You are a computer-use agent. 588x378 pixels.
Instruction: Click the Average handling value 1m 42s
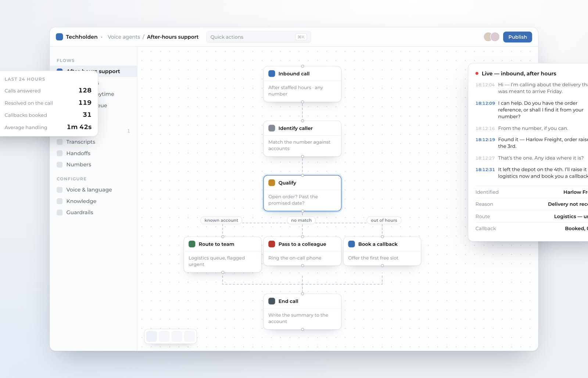coord(79,127)
